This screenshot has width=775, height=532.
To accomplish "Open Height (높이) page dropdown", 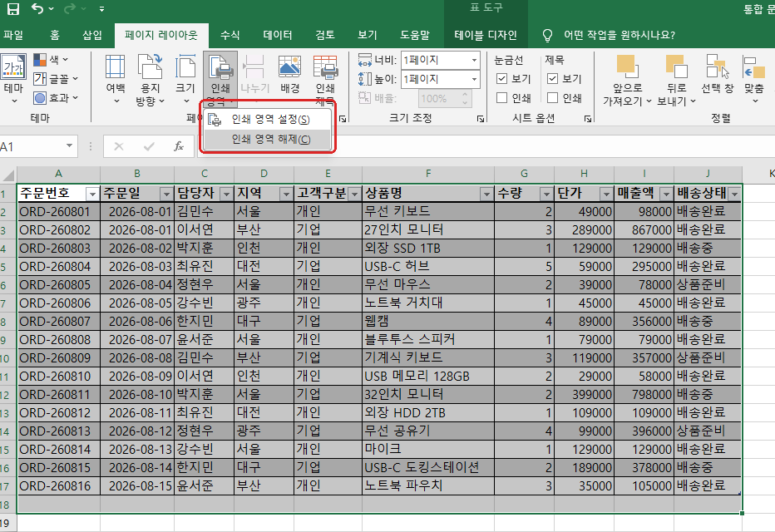I will (x=474, y=79).
